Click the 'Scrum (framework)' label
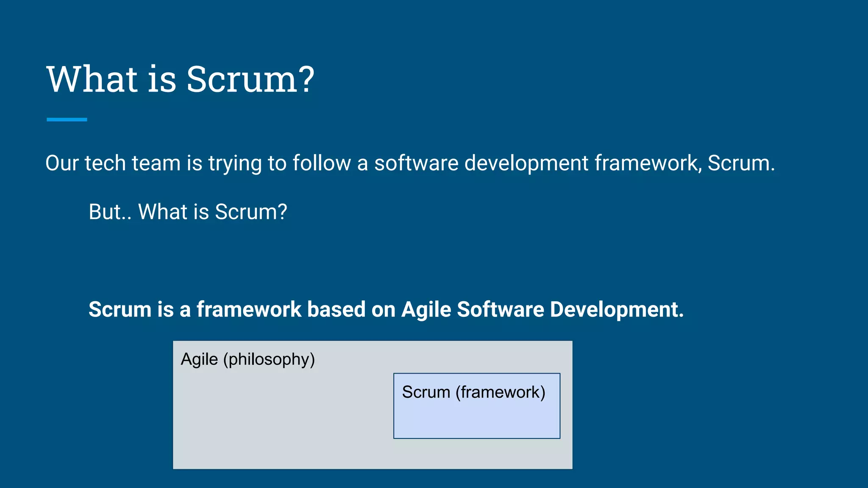 point(473,392)
